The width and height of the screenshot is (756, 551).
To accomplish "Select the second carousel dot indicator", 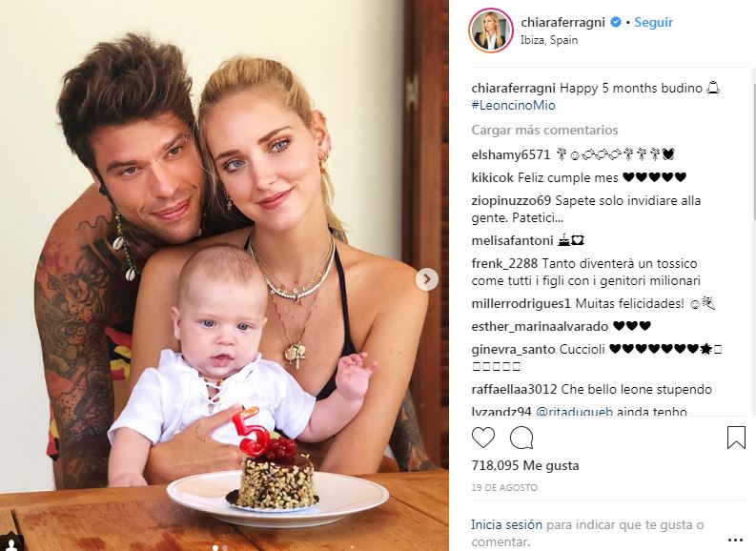I will (x=225, y=547).
